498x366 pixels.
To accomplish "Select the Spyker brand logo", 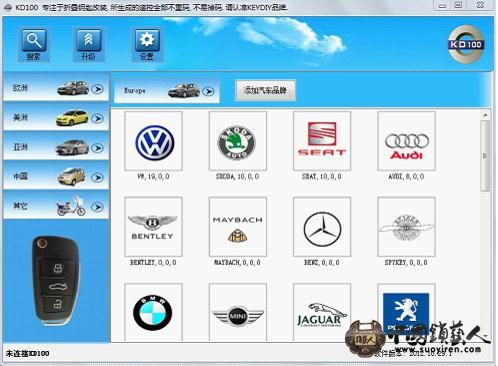I will coord(407,227).
